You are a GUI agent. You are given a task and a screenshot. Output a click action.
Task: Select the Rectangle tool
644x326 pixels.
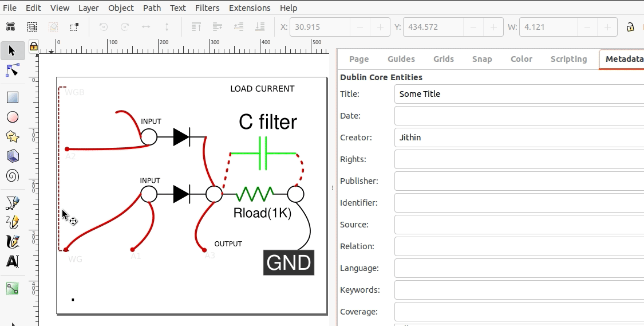[x=12, y=98]
